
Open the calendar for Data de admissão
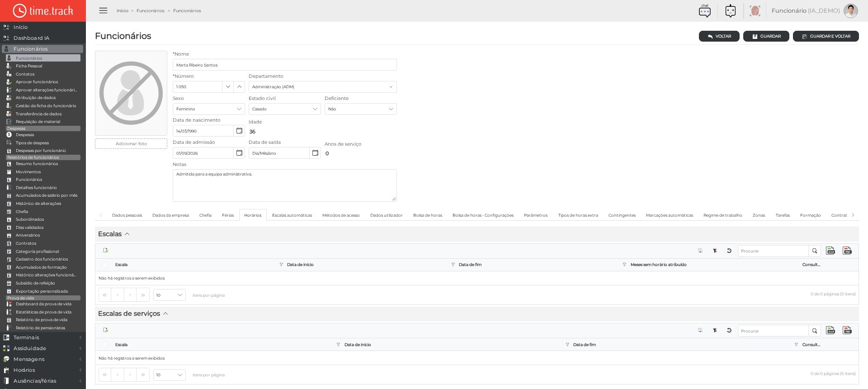click(x=239, y=153)
